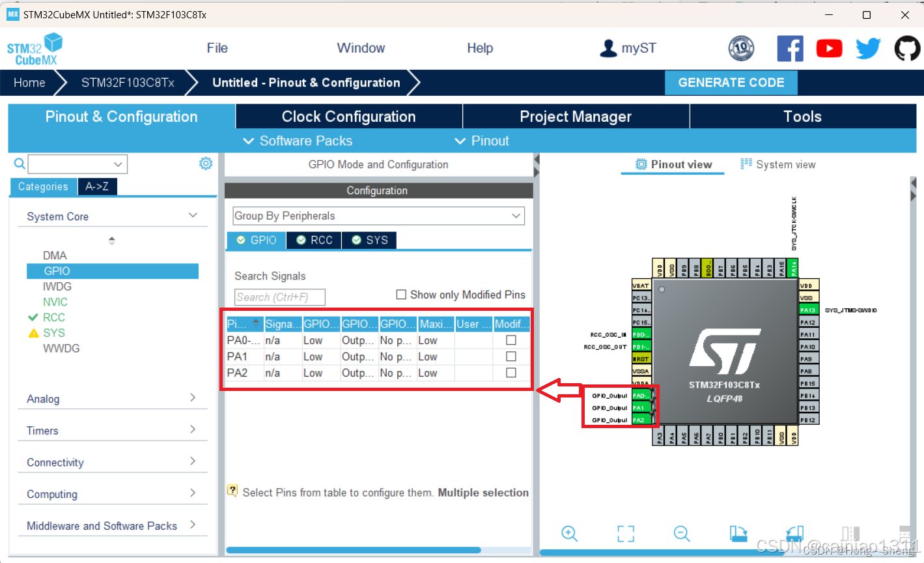
Task: Click the Search Signals input field
Action: click(280, 297)
